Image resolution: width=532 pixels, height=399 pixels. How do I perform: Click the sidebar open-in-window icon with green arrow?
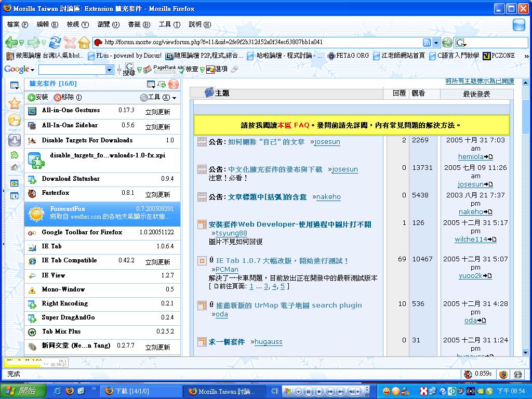click(x=162, y=84)
